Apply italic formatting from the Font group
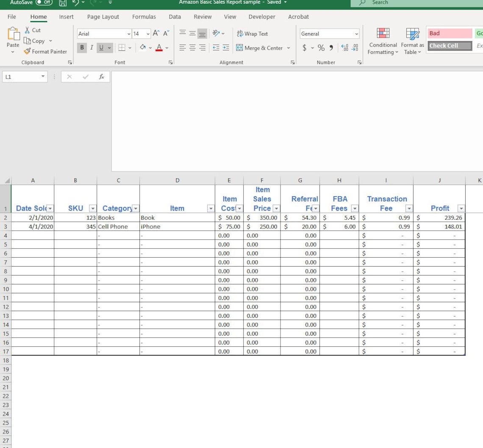 click(91, 47)
